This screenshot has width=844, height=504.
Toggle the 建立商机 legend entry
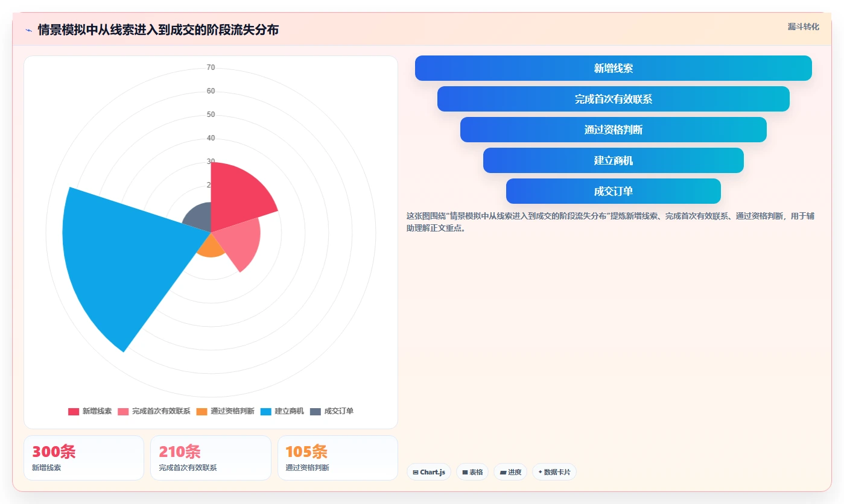point(282,411)
